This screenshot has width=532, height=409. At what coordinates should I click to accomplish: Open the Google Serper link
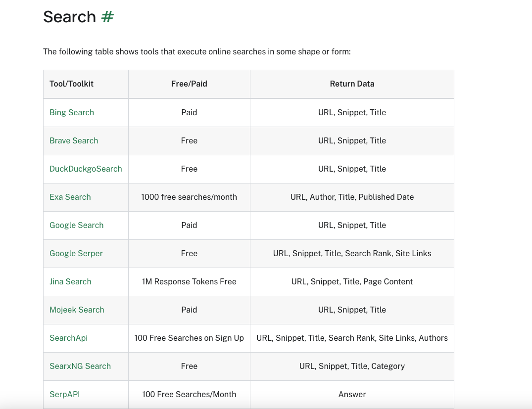tap(76, 253)
